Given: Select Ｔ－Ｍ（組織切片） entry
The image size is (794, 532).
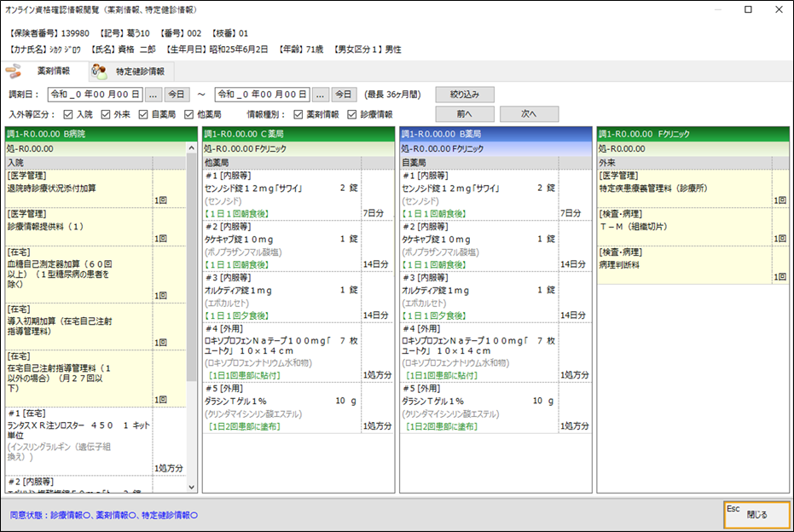Looking at the screenshot, I should [x=693, y=227].
